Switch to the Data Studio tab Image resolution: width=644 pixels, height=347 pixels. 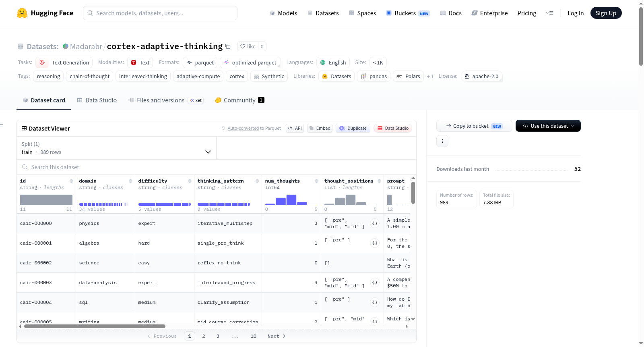click(97, 100)
